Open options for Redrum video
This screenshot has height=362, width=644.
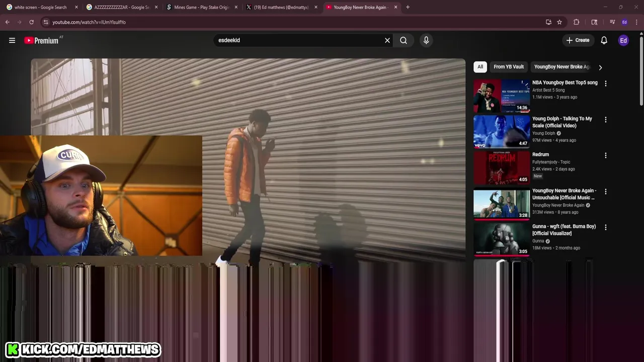605,155
